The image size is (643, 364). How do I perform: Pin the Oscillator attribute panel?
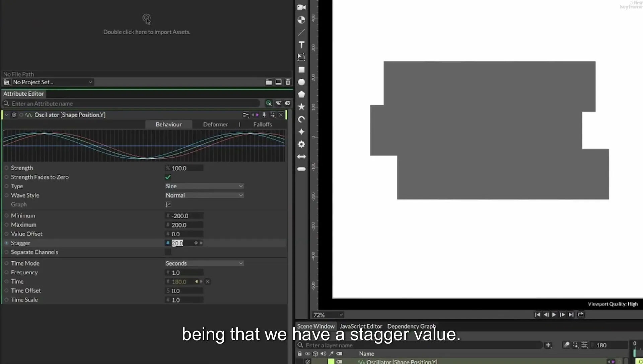point(264,115)
